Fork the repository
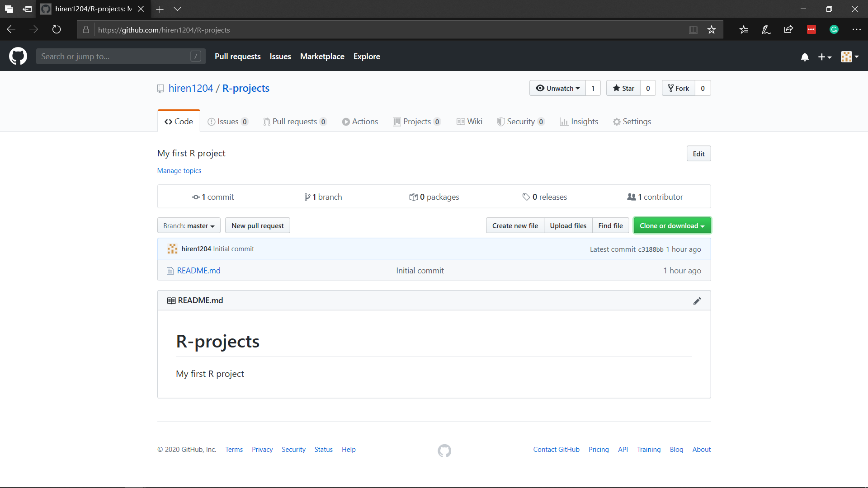Screen dimensions: 868x488 tap(679, 88)
